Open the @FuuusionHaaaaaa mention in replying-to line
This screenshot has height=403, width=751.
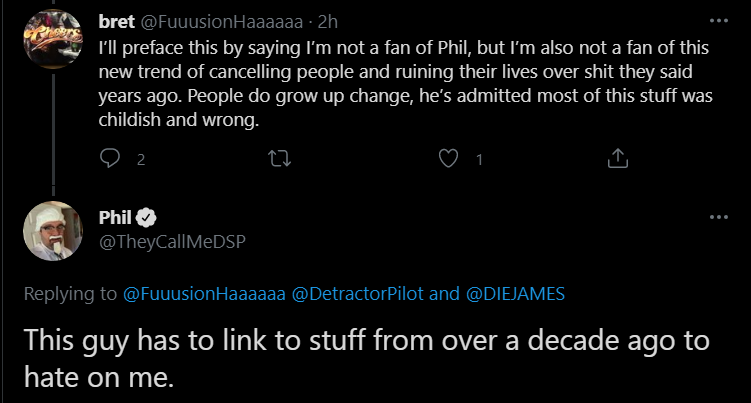(204, 294)
